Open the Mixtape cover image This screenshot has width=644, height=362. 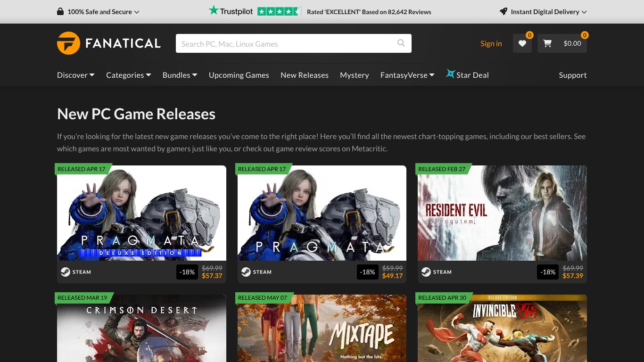click(322, 329)
